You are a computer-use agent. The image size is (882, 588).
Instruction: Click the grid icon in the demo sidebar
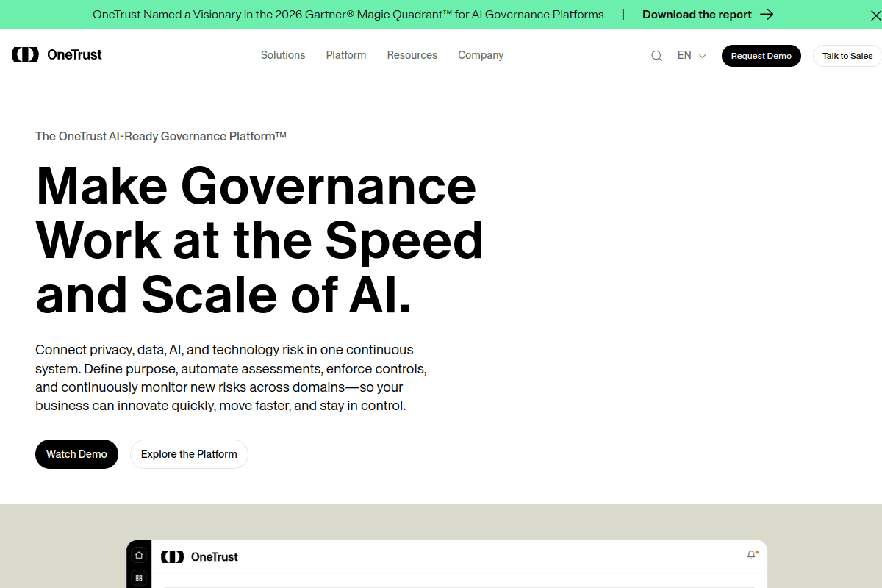click(139, 578)
